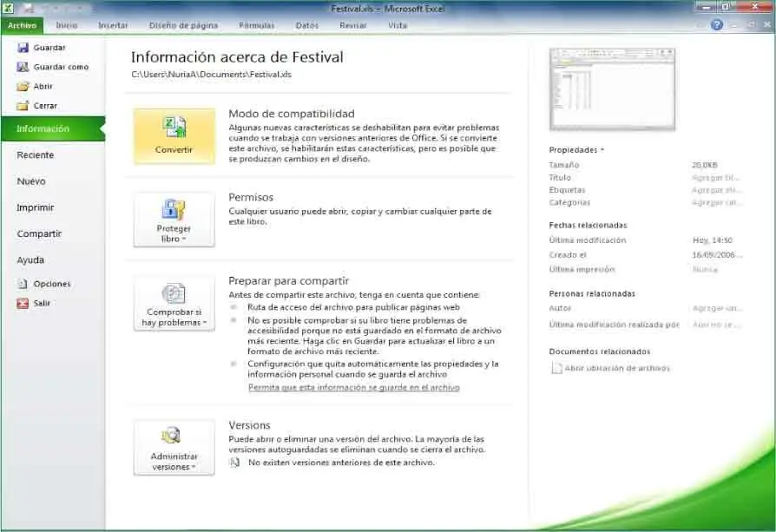
Task: Click the Permisos heading
Action: pyautogui.click(x=251, y=197)
